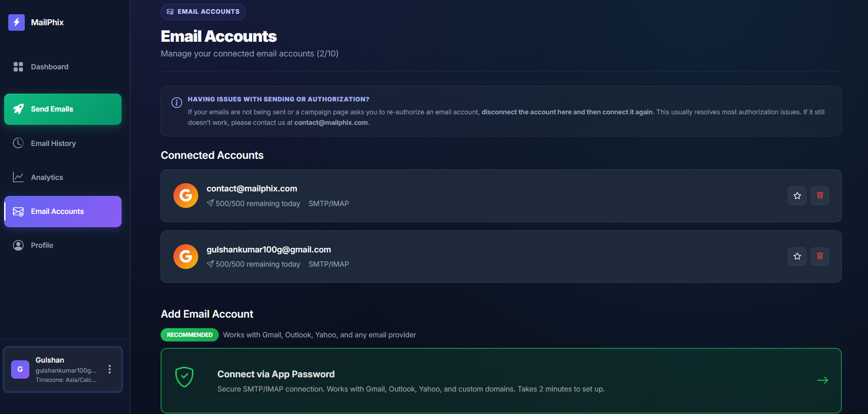Delete the contact@mailphix.com account
Screen dimensions: 868x414
(820, 196)
